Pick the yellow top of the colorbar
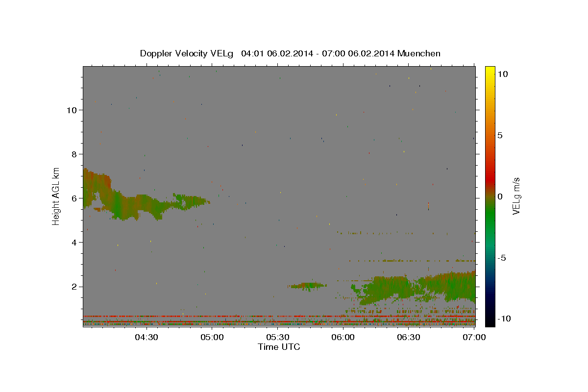This screenshot has height=392, width=588. click(x=490, y=71)
